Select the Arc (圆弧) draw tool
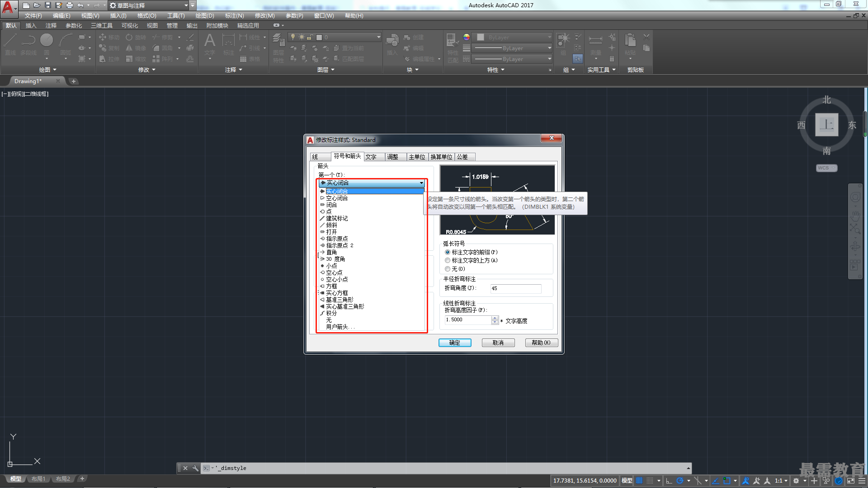The image size is (868, 488). [66, 44]
